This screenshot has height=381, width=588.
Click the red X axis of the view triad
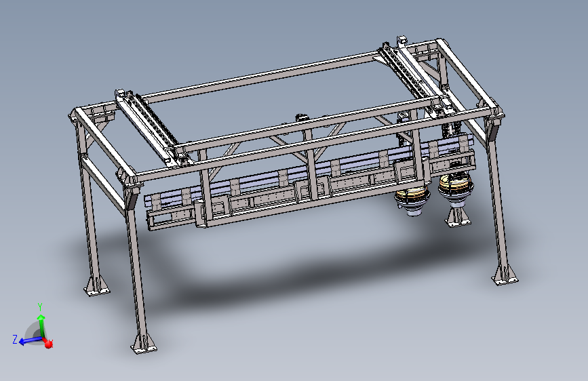pyautogui.click(x=48, y=343)
